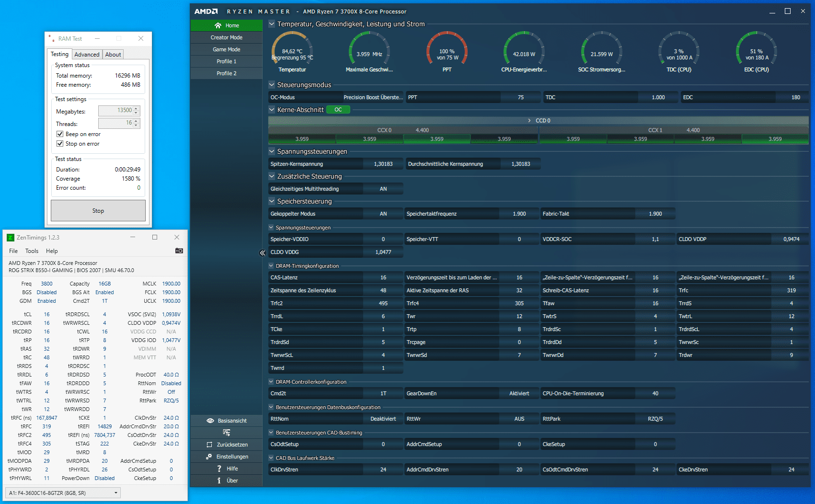Click the import/export icon below Basisansicht
Screen dimensions: 815x504
(227, 433)
